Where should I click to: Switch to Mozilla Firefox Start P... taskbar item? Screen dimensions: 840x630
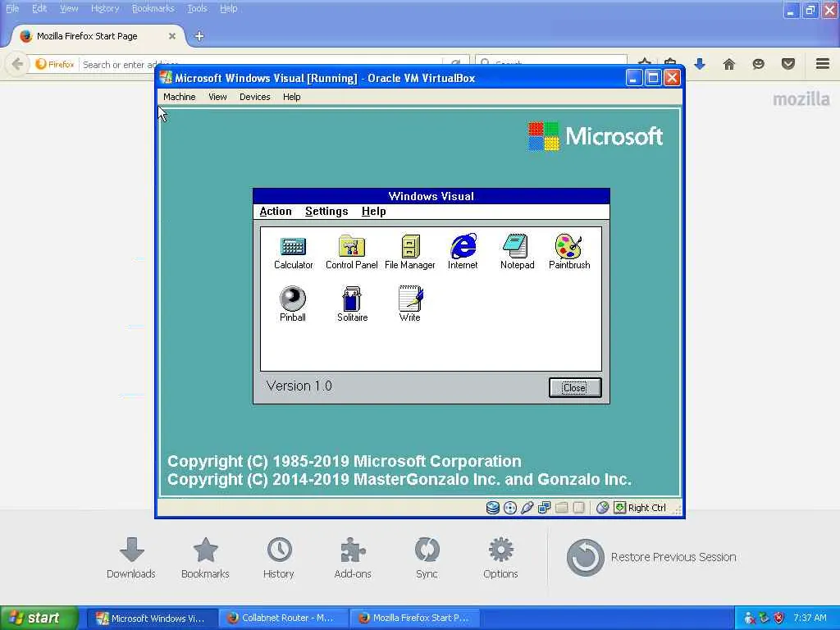pos(414,618)
